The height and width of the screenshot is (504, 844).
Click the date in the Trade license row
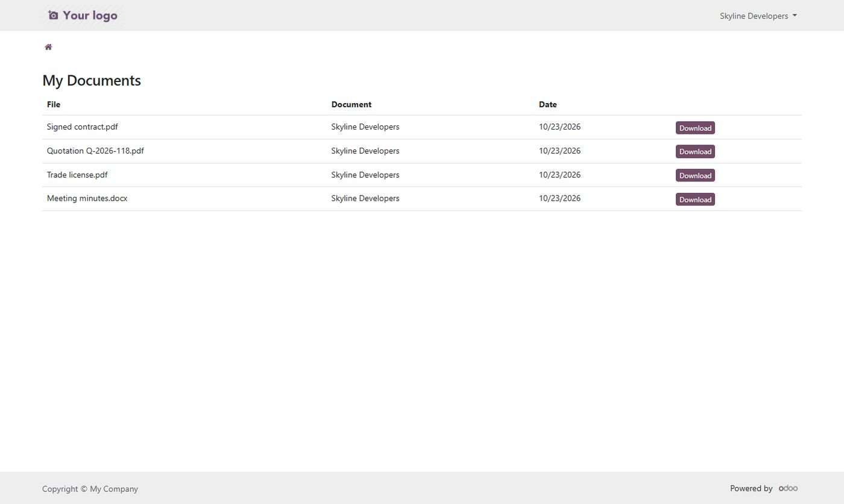(x=560, y=175)
